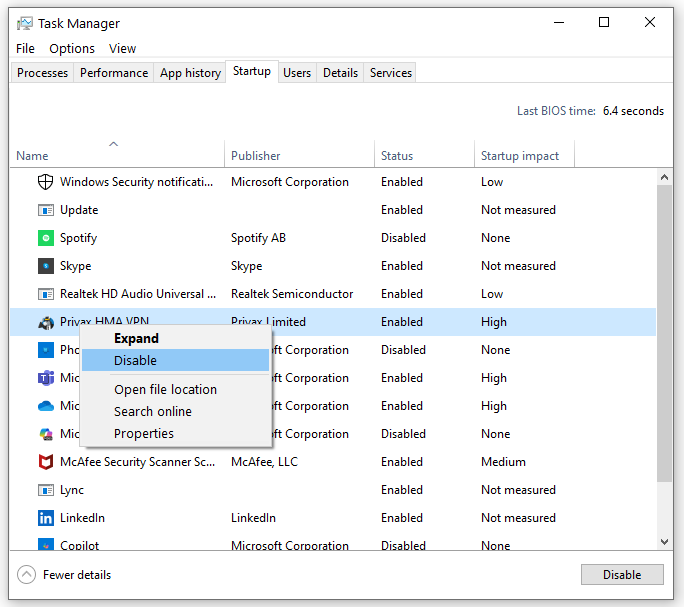Click the blue Phone app icon

(45, 350)
